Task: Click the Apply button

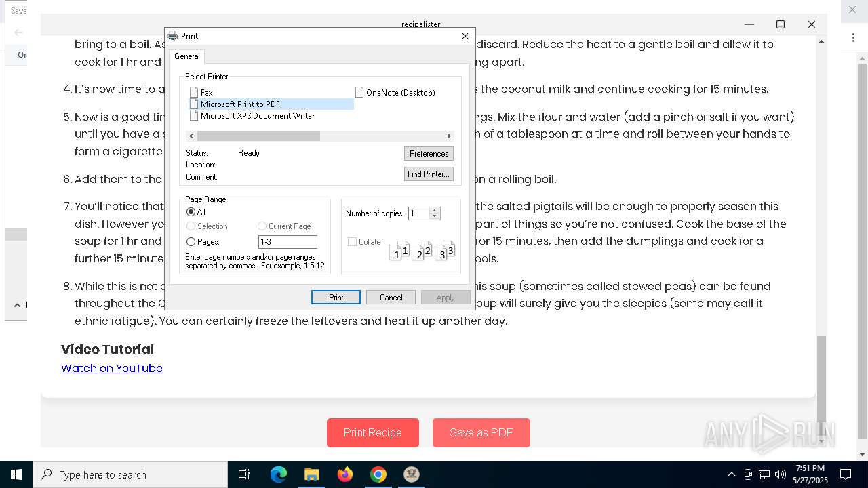Action: [446, 297]
